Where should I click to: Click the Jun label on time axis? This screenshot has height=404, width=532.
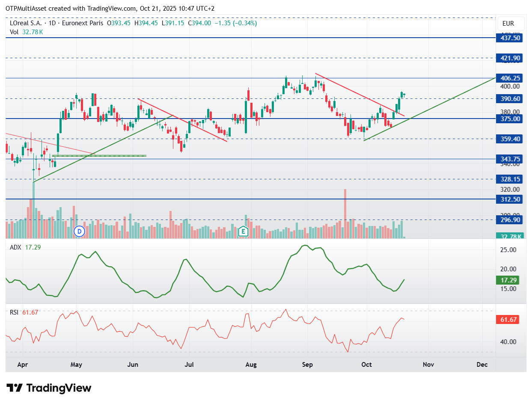[x=133, y=365]
